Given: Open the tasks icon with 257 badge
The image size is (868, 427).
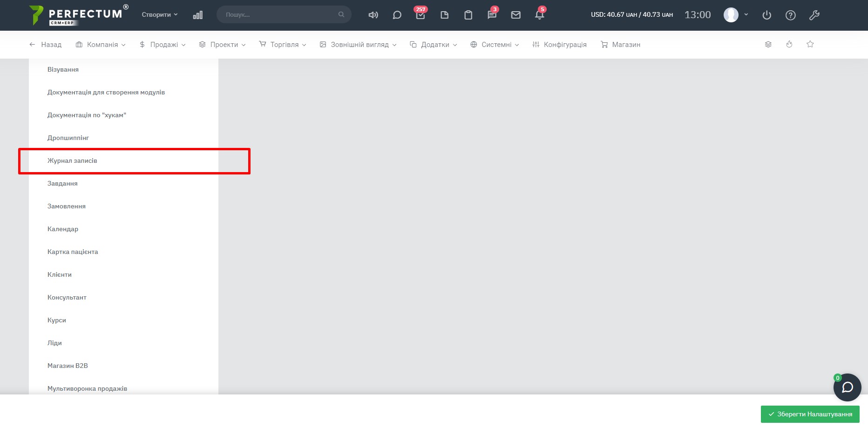Looking at the screenshot, I should coord(420,15).
